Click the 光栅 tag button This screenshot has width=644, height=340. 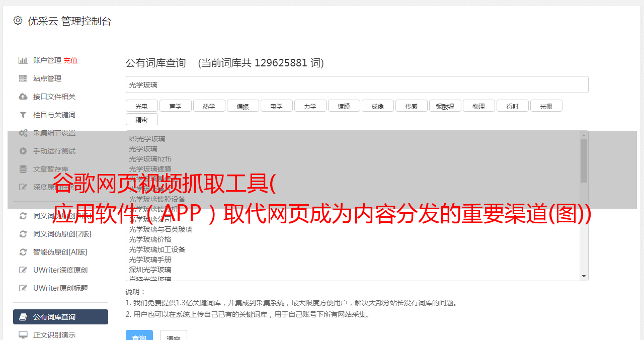click(x=546, y=106)
